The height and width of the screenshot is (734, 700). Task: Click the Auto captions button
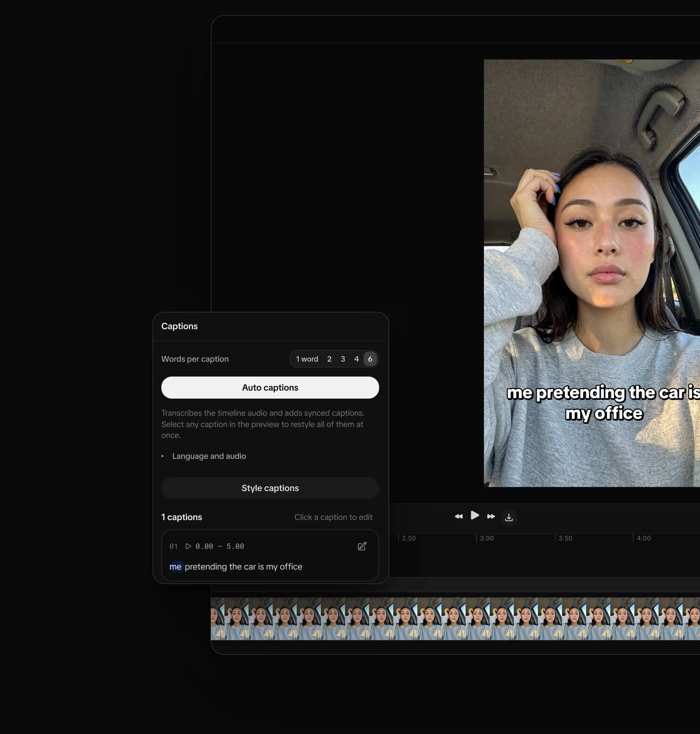coord(270,388)
